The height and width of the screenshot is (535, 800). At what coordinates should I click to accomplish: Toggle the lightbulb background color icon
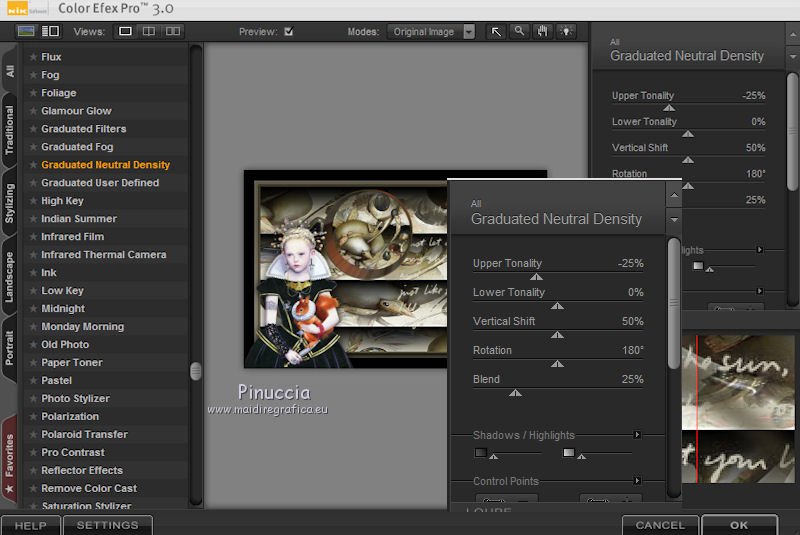[567, 31]
